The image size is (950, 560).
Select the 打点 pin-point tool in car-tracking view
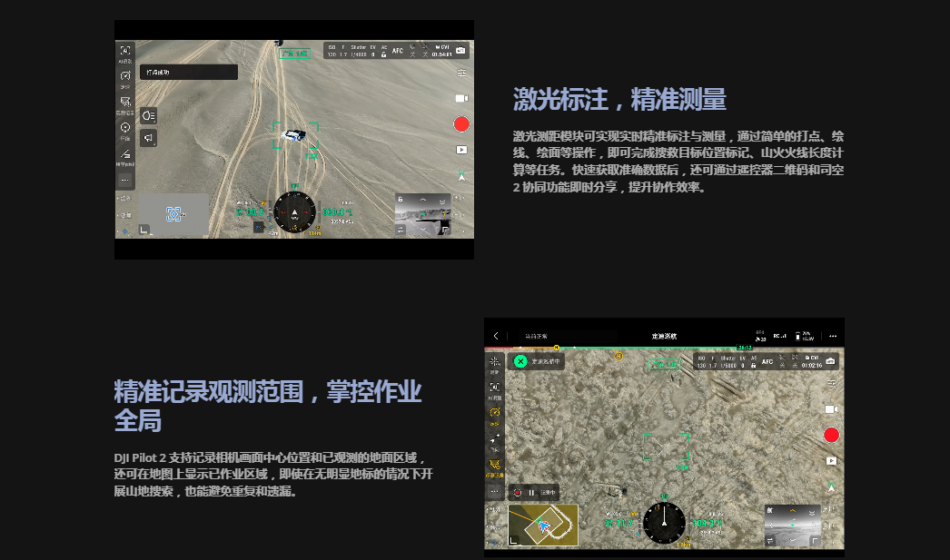[x=125, y=128]
